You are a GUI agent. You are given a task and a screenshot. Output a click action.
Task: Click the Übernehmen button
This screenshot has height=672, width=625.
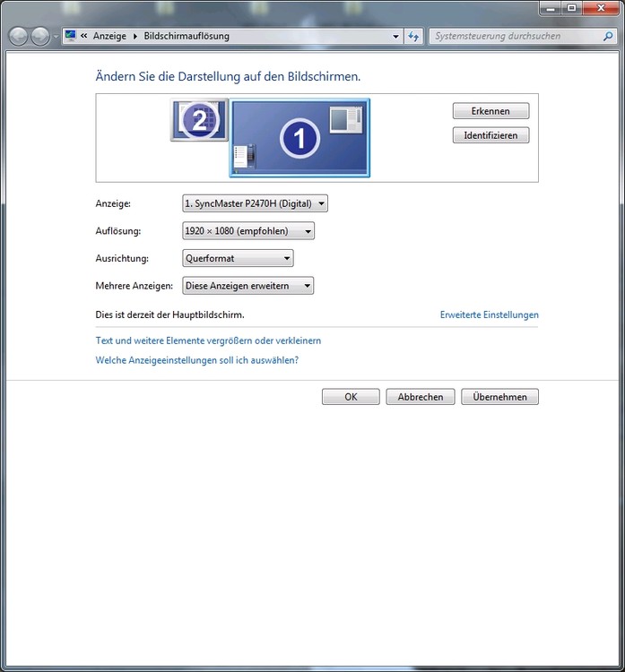[499, 397]
